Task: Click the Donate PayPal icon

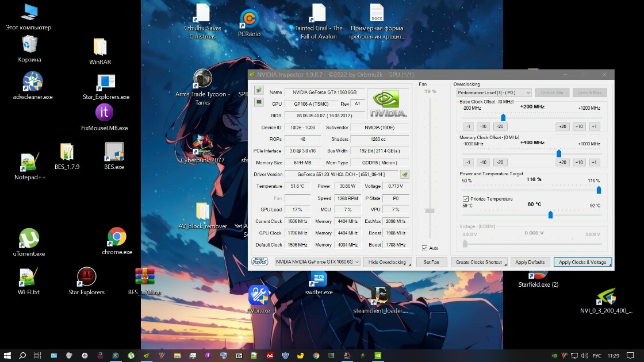Action: point(259,261)
